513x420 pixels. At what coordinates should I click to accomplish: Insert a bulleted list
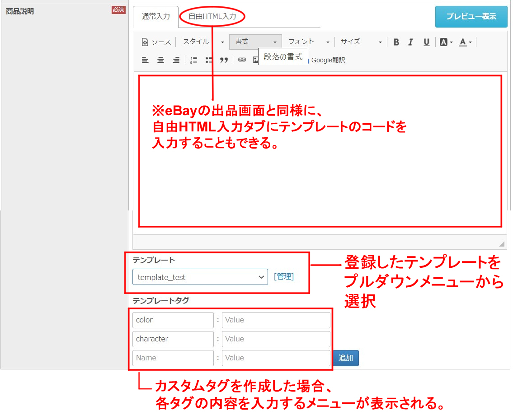(x=209, y=60)
